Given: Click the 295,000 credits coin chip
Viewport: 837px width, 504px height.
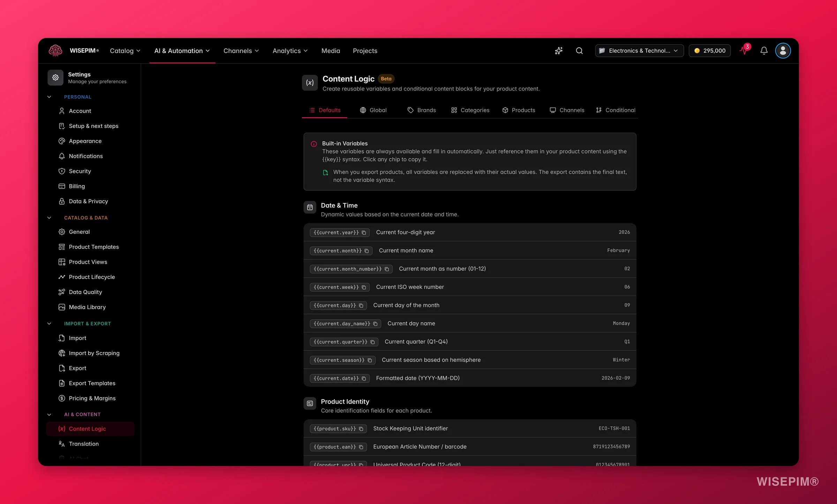Looking at the screenshot, I should pyautogui.click(x=710, y=51).
